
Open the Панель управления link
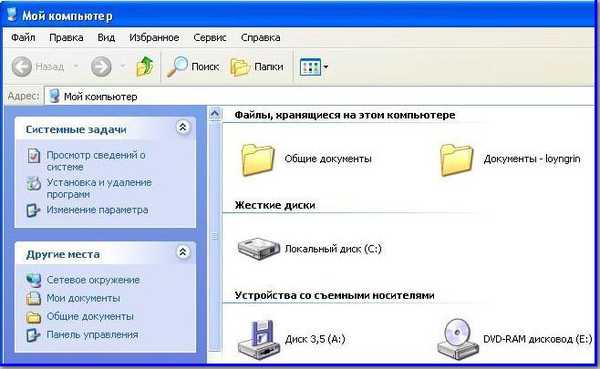coord(92,335)
